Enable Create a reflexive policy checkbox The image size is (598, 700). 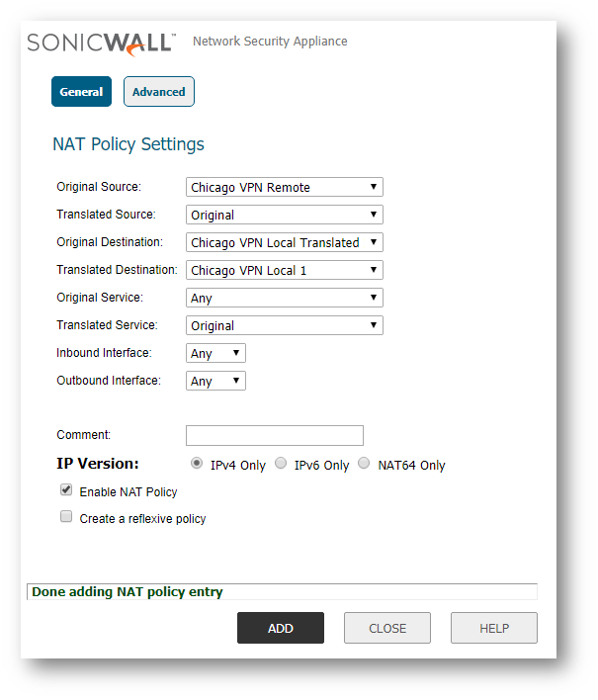66,517
